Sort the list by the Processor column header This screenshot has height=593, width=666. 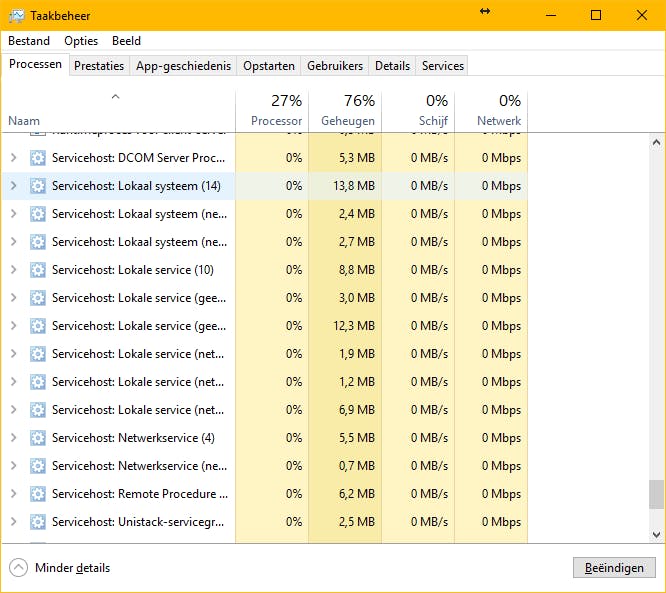point(273,110)
